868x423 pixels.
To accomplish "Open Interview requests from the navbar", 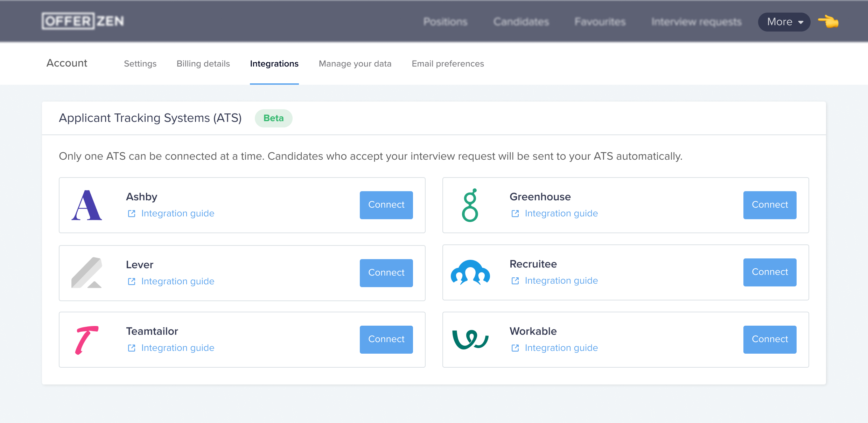I will click(x=696, y=22).
